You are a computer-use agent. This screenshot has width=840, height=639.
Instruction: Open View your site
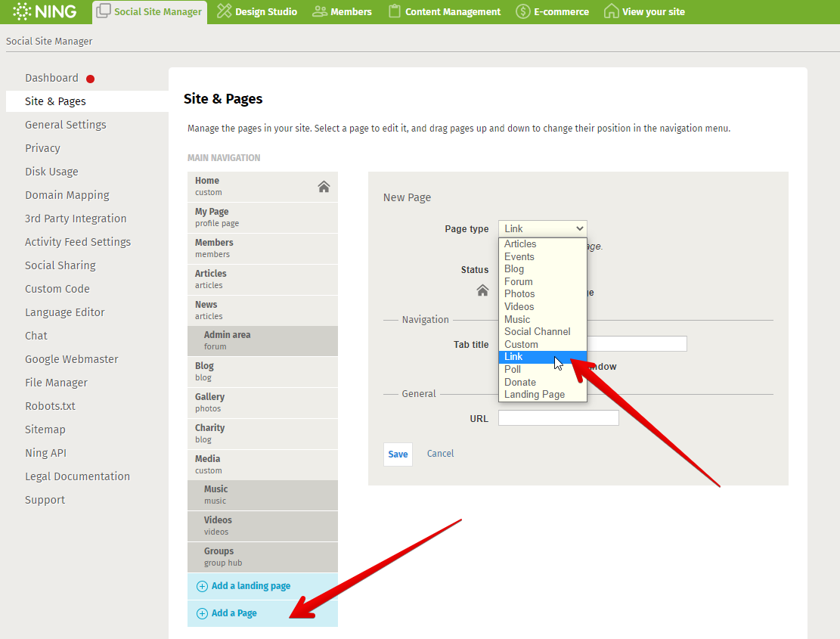coord(644,12)
